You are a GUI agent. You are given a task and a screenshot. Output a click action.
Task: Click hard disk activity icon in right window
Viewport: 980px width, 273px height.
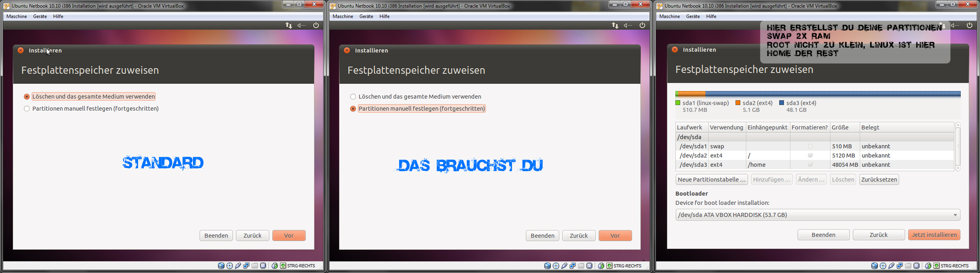click(x=874, y=266)
